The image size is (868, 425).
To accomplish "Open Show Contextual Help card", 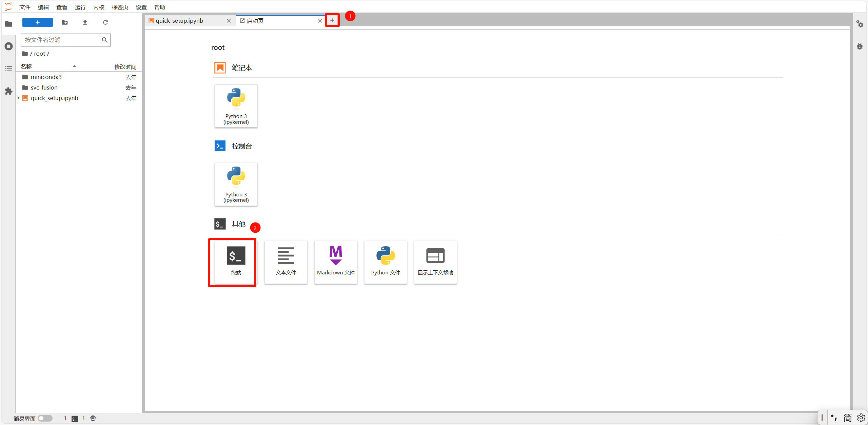I will pos(435,262).
